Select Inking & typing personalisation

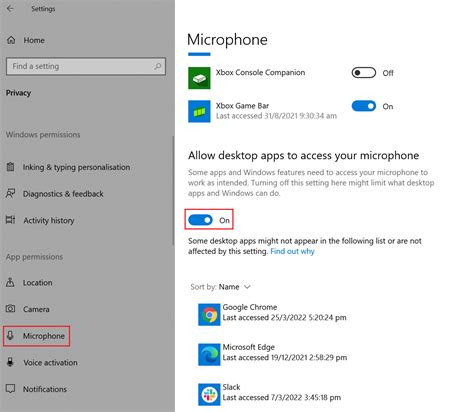(76, 167)
